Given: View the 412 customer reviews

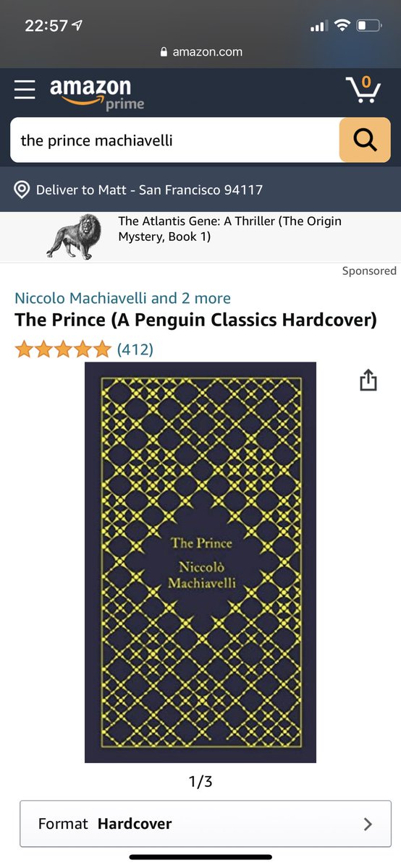Looking at the screenshot, I should [x=135, y=350].
